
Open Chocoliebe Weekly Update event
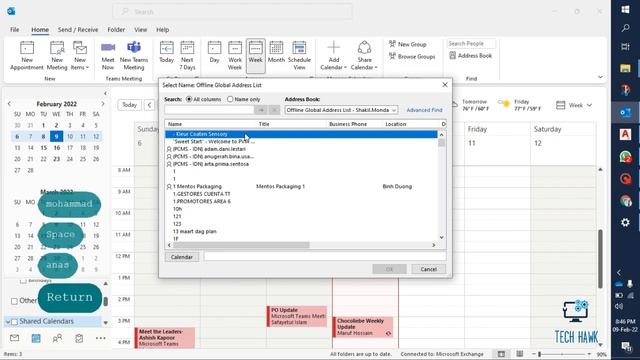point(363,327)
